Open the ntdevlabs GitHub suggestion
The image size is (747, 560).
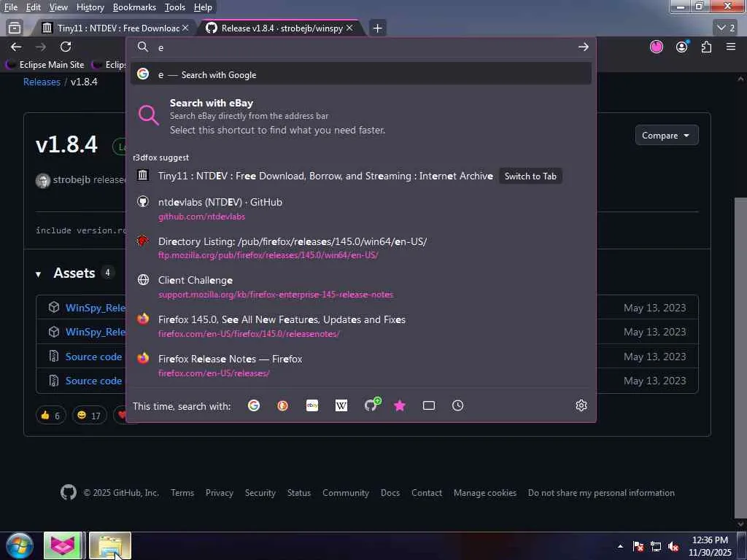361,209
